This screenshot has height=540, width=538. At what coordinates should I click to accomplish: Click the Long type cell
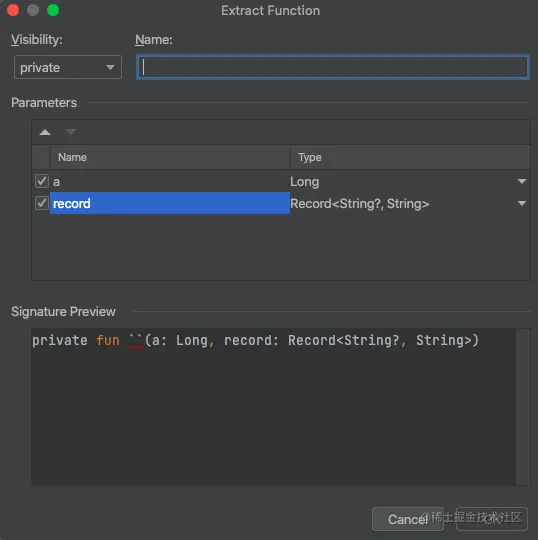tap(410, 181)
